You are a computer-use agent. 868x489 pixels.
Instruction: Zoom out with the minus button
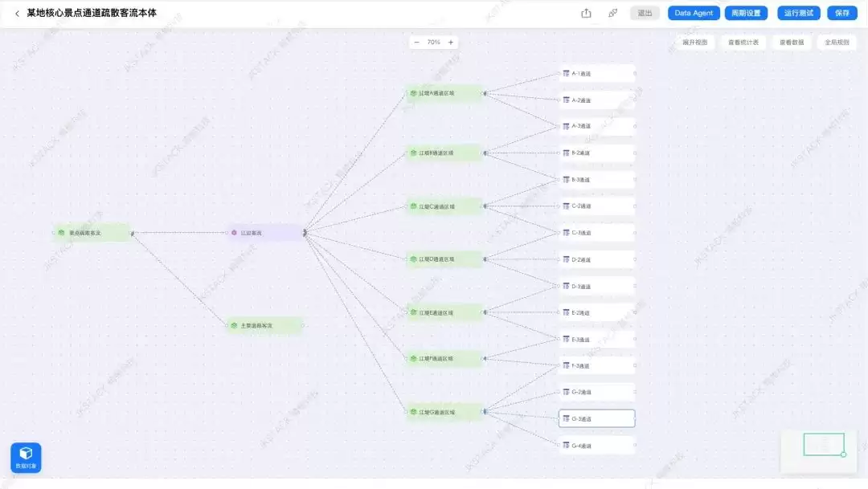pyautogui.click(x=416, y=42)
